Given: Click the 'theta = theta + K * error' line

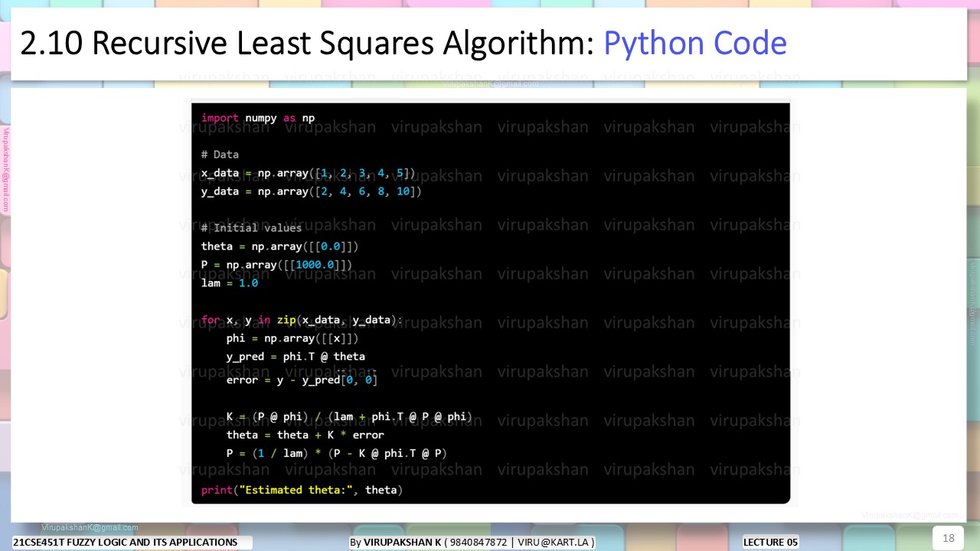Looking at the screenshot, I should pyautogui.click(x=305, y=435).
